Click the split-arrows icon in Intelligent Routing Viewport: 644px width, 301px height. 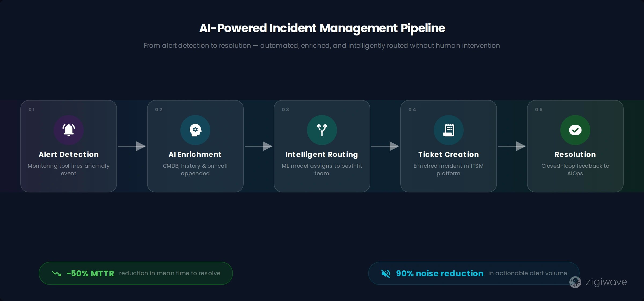point(322,130)
